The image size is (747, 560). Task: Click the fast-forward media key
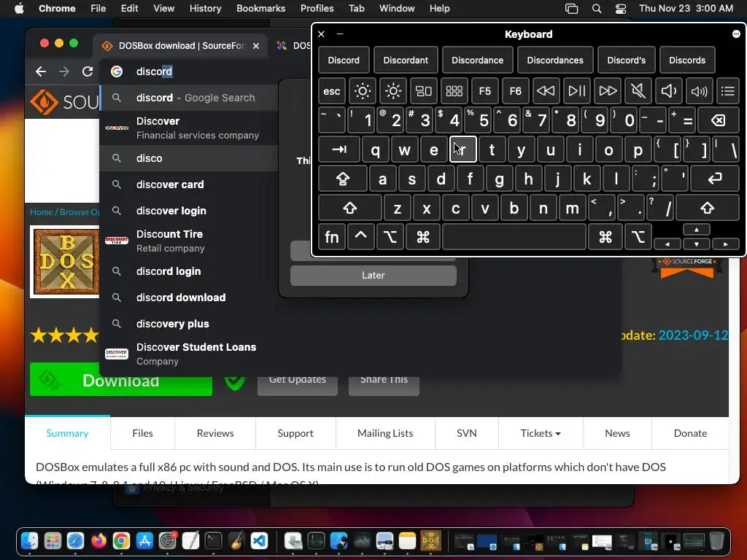(607, 91)
